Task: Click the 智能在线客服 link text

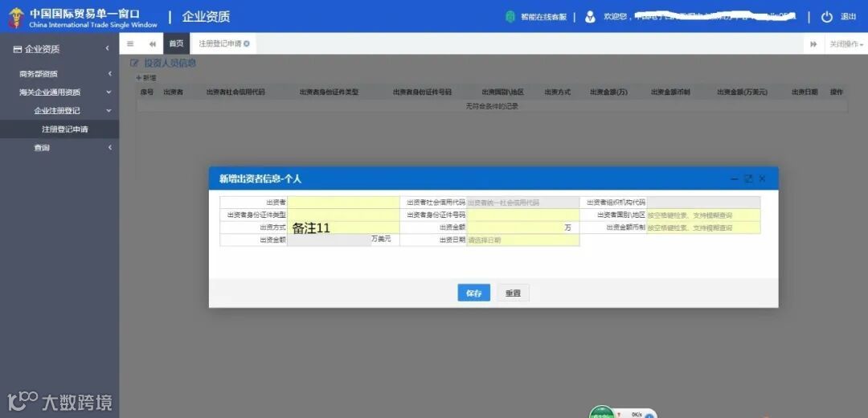Action: (543, 17)
